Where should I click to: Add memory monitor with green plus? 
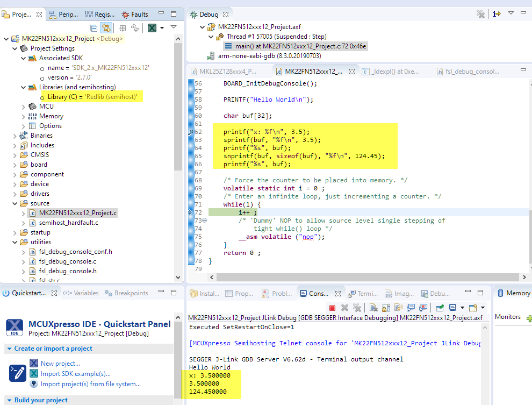[x=529, y=318]
